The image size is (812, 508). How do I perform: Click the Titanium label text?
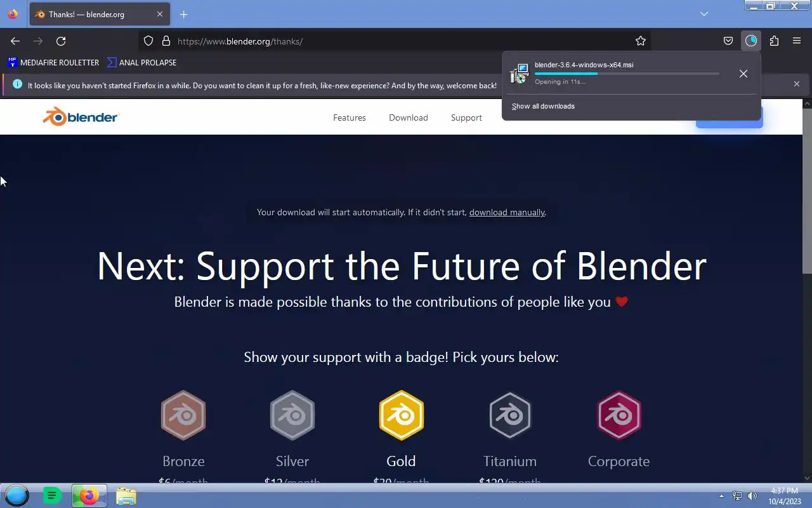pyautogui.click(x=510, y=461)
